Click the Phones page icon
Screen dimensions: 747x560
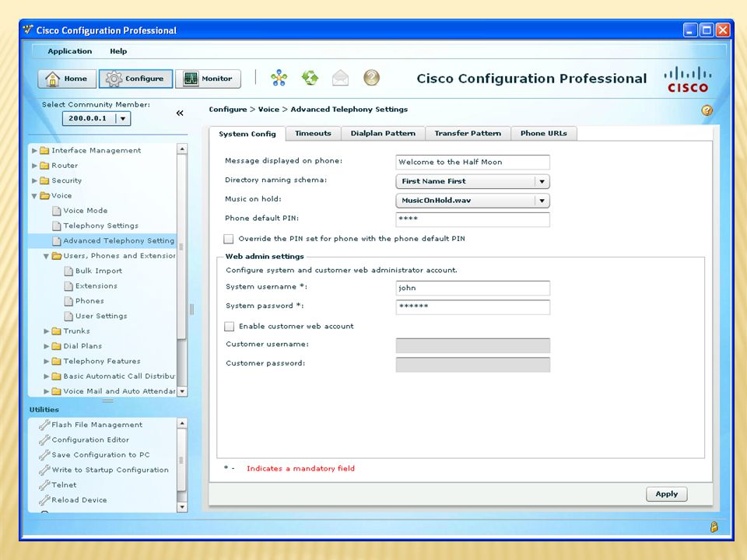point(68,301)
